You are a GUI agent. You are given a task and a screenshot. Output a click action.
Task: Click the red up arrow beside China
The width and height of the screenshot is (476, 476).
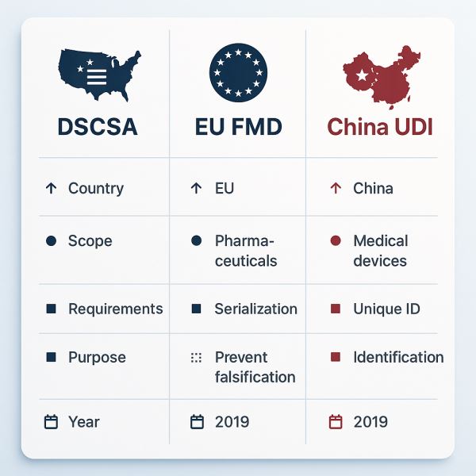(335, 189)
